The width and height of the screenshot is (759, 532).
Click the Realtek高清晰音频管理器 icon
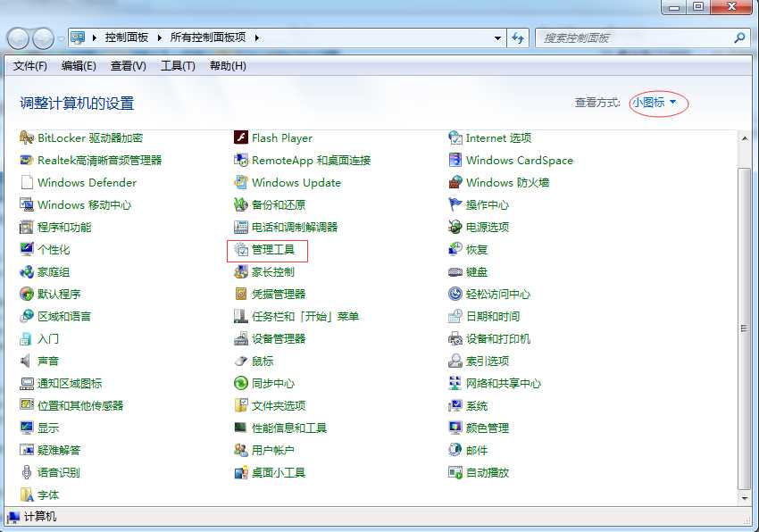click(x=27, y=161)
